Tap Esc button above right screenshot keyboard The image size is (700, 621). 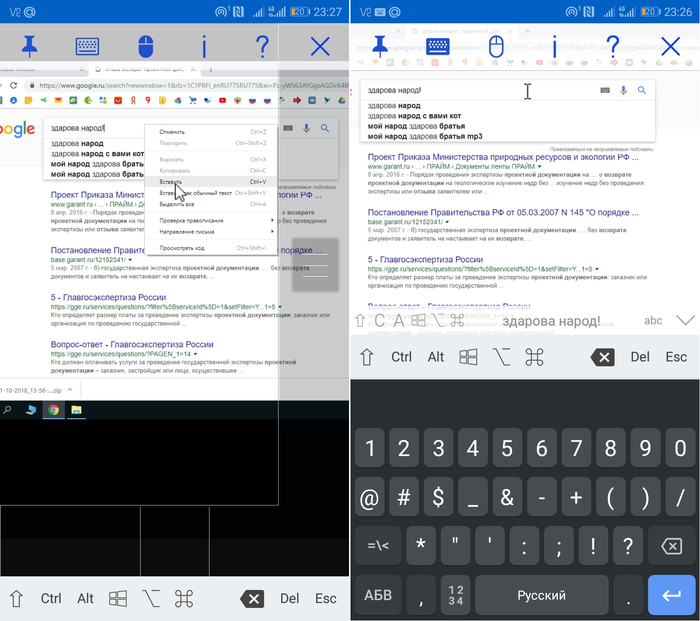(676, 357)
